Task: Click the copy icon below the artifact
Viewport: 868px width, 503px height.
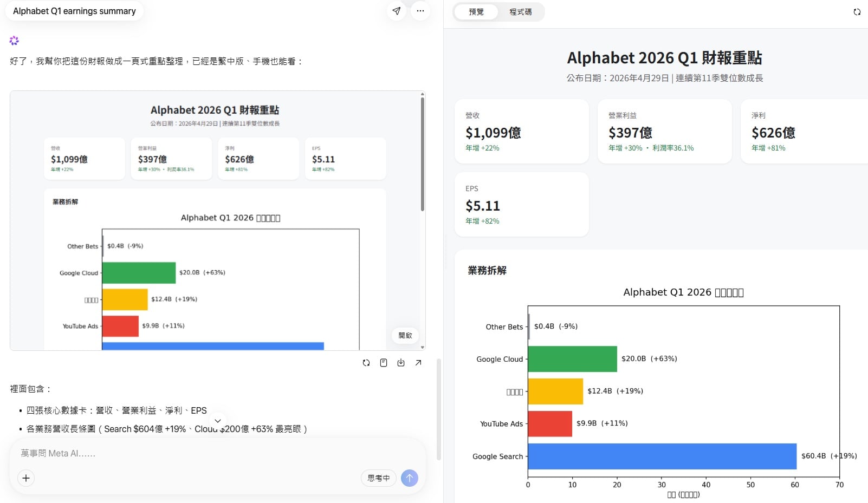Action: (x=384, y=363)
